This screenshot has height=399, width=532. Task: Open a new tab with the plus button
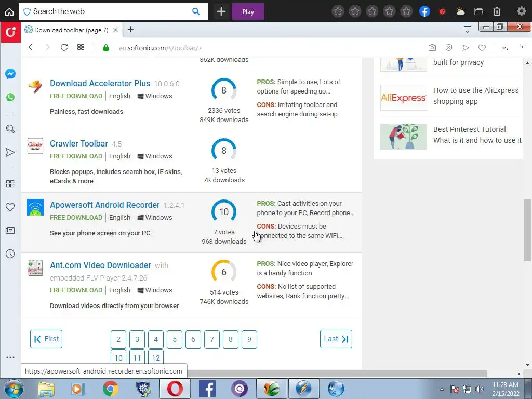coord(130,30)
